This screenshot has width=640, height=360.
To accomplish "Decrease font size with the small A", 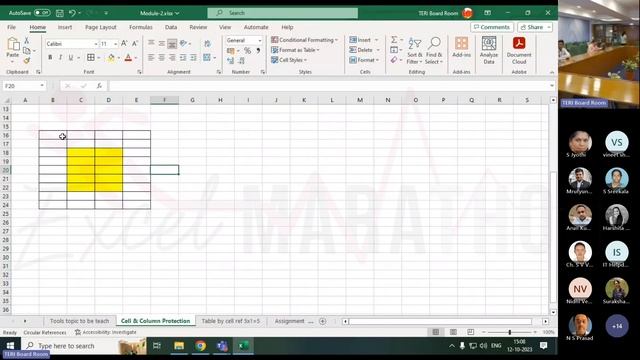I will [x=135, y=44].
